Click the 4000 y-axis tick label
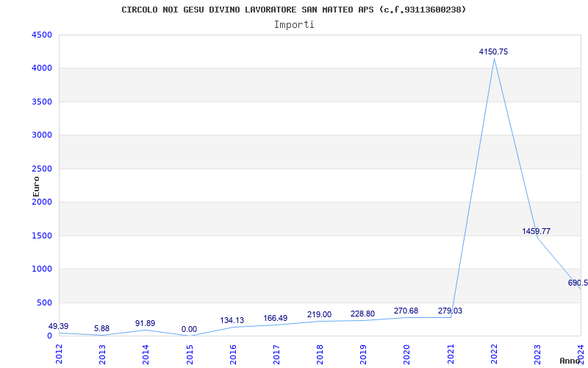 (42, 68)
